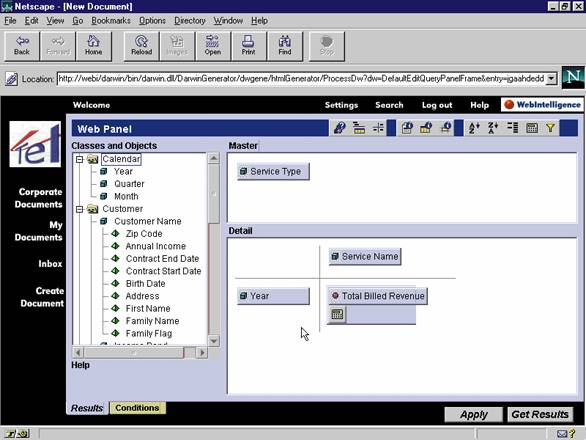
Task: Select the Service Type object in Master
Action: (x=273, y=172)
